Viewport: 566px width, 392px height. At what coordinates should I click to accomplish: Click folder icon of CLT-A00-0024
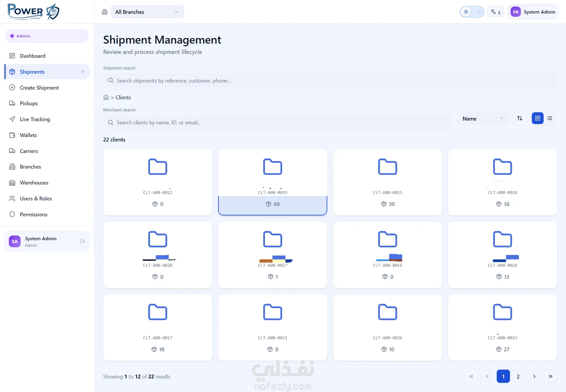pyautogui.click(x=503, y=239)
